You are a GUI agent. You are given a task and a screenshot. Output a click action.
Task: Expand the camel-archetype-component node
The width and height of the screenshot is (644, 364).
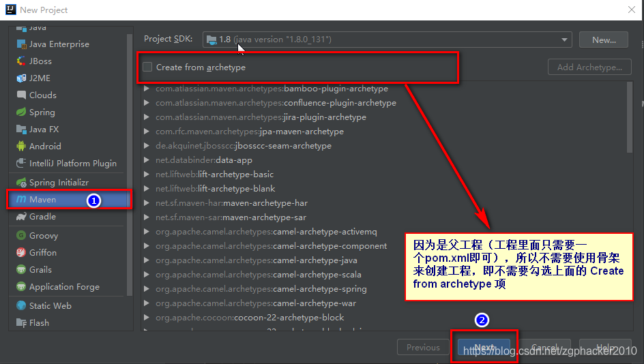point(147,246)
